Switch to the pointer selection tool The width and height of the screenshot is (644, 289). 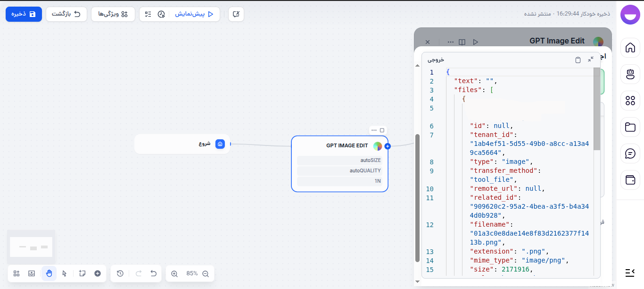64,273
